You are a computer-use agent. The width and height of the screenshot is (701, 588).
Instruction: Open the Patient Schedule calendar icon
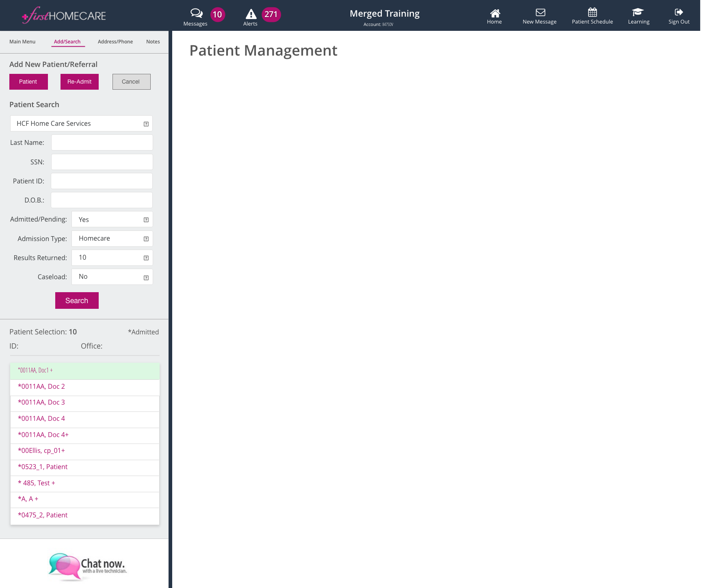(593, 12)
